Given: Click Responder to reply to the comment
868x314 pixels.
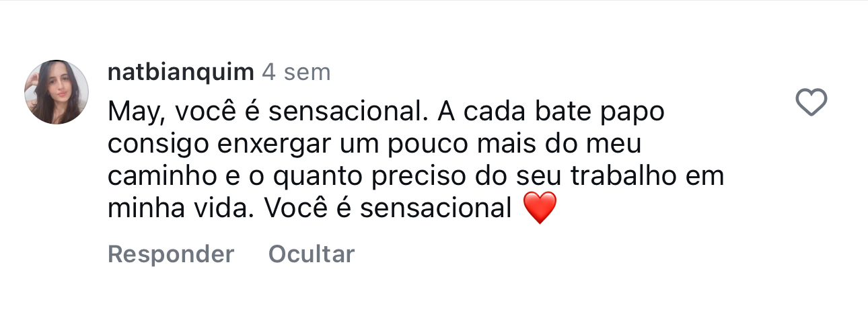Looking at the screenshot, I should pos(171,254).
